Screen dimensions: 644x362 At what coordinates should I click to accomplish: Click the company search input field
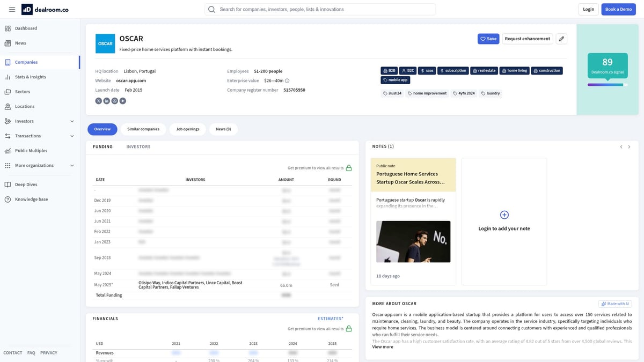(x=319, y=9)
